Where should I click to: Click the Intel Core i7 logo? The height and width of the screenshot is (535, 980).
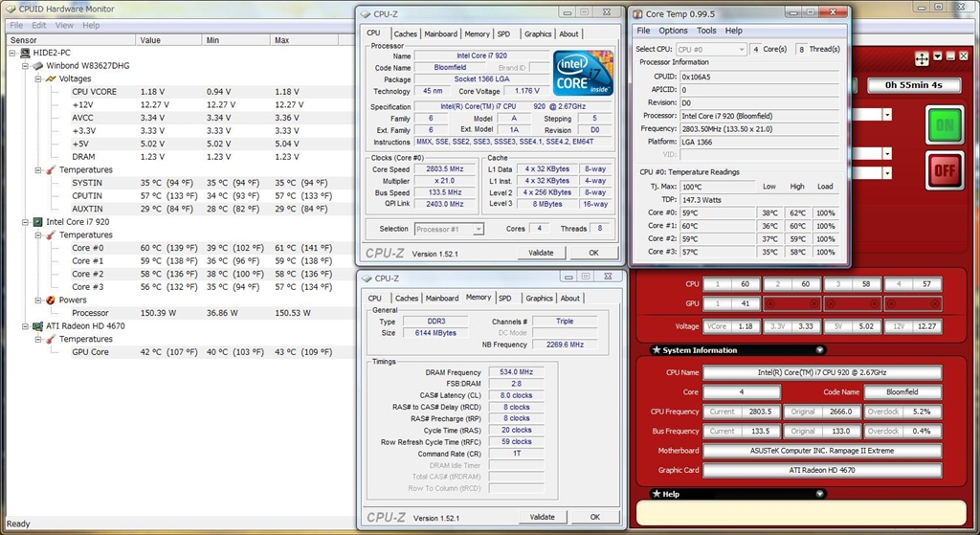pyautogui.click(x=584, y=74)
